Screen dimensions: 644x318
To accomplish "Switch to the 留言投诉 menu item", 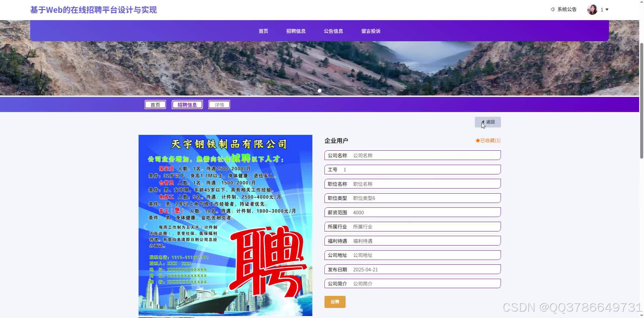I will tap(371, 31).
